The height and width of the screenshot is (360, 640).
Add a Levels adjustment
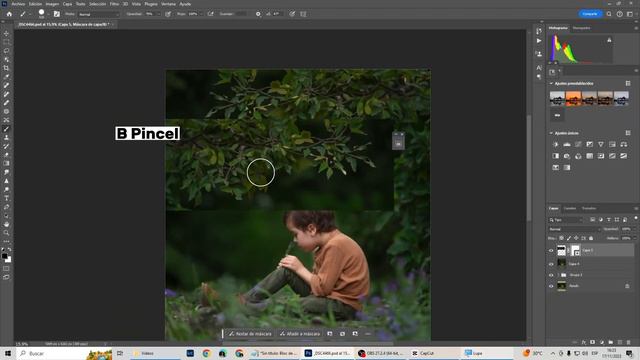click(567, 144)
